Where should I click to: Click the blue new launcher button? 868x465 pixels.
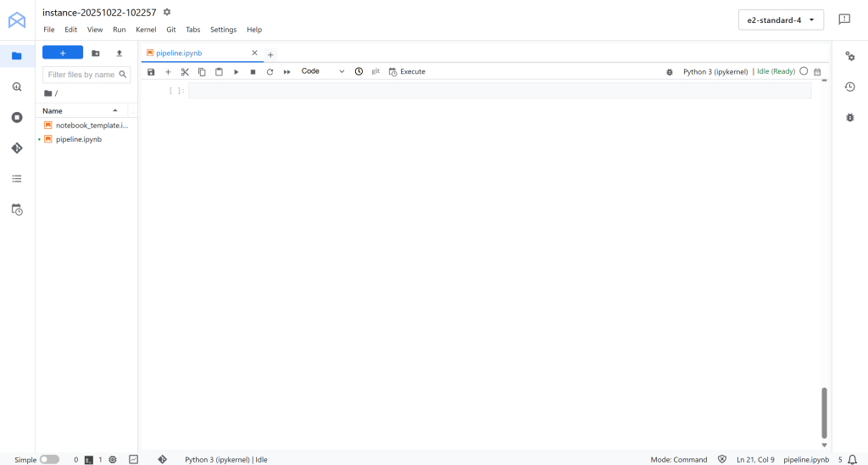click(x=63, y=53)
